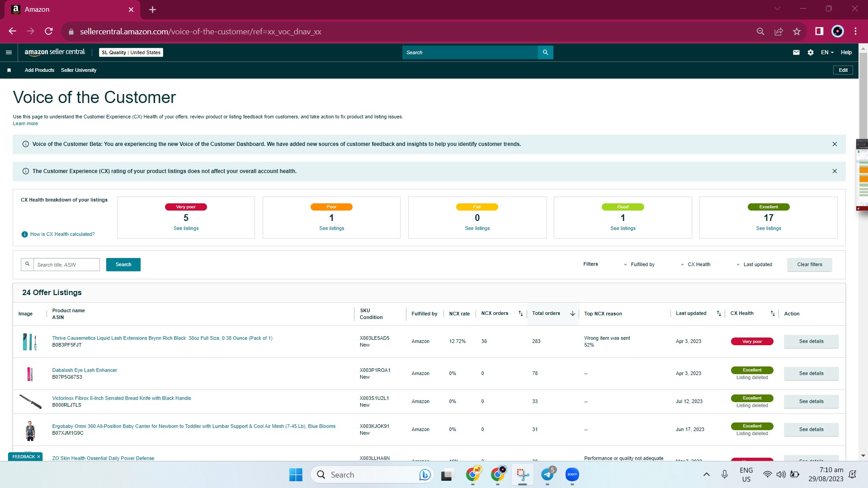868x488 pixels.
Task: See details for Dabalash Eye Lash Enhancer
Action: click(811, 374)
